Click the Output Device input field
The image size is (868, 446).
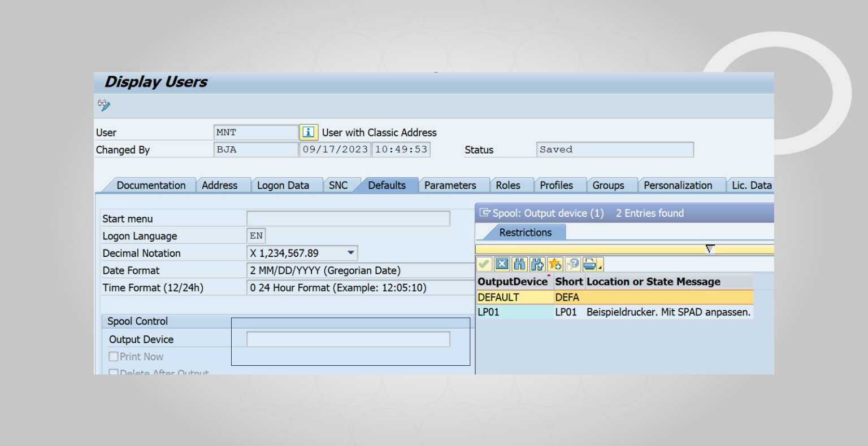point(348,339)
